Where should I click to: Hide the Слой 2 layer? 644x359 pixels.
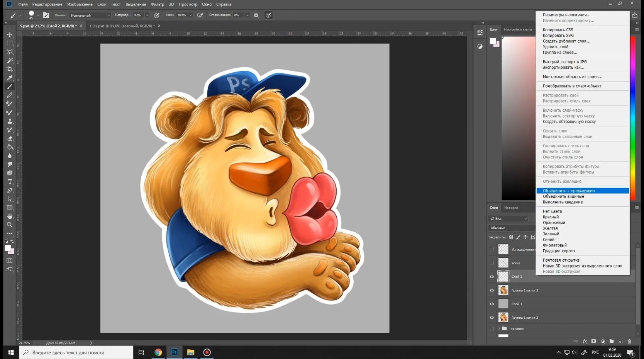492,277
